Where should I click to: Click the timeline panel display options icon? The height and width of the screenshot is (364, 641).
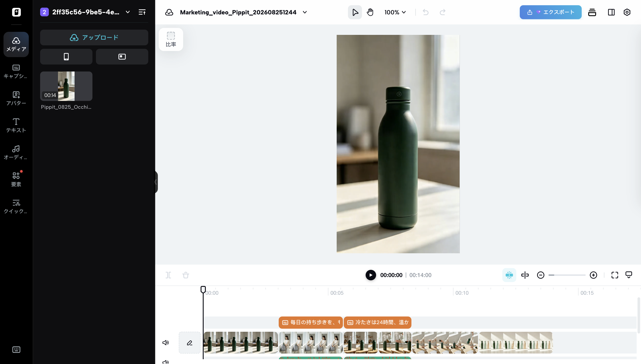tap(629, 275)
